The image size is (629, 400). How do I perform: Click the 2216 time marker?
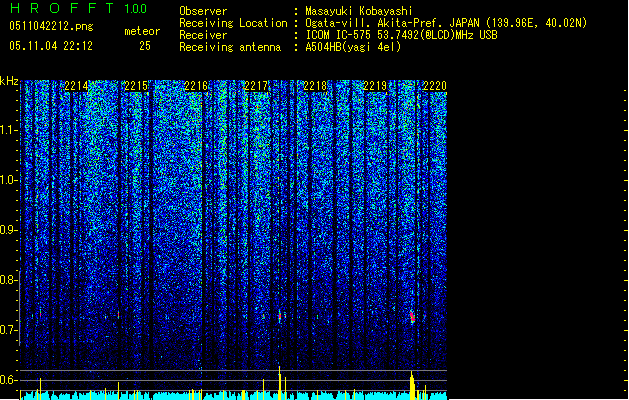pos(196,86)
